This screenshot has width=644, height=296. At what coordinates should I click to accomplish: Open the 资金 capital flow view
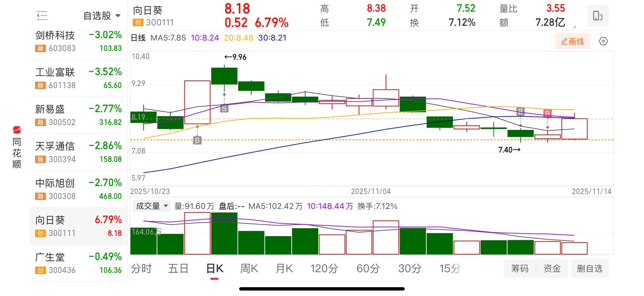(x=552, y=269)
